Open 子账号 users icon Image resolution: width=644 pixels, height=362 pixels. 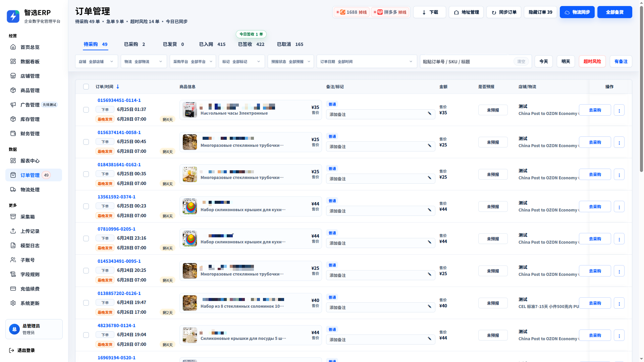pos(13,260)
